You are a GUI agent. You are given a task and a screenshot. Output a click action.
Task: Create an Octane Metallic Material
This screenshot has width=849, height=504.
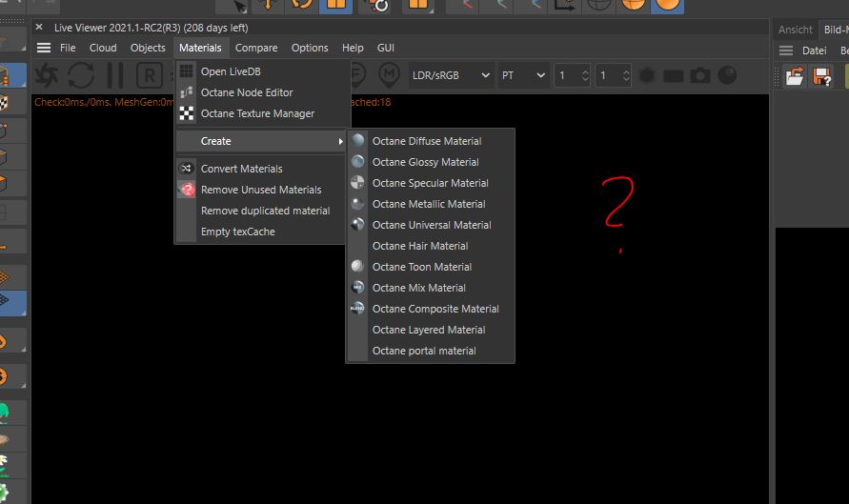tap(431, 204)
